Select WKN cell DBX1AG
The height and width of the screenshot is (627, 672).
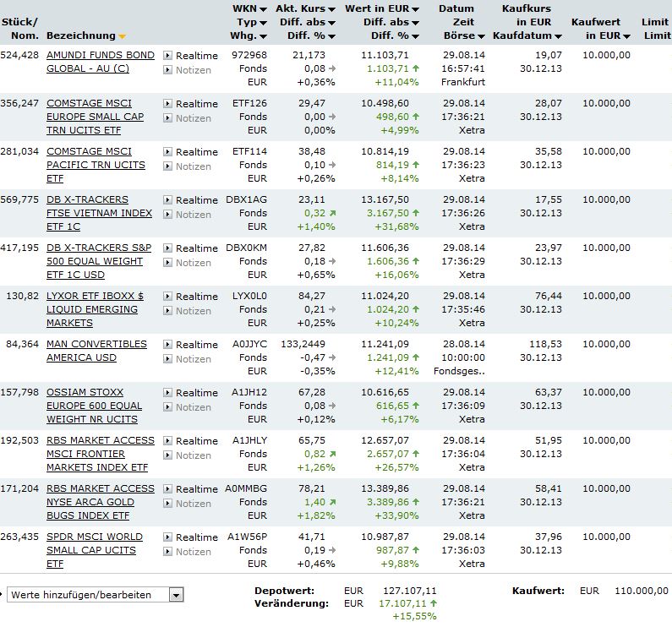[x=247, y=199]
